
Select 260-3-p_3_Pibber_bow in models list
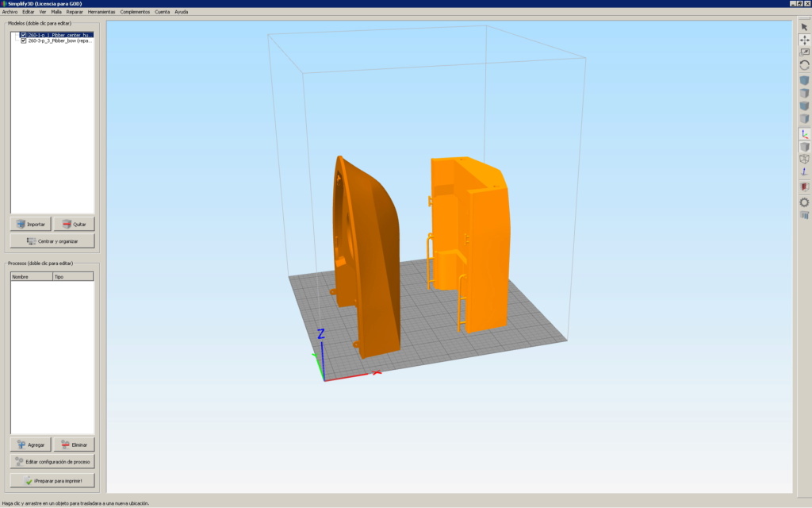(60, 40)
